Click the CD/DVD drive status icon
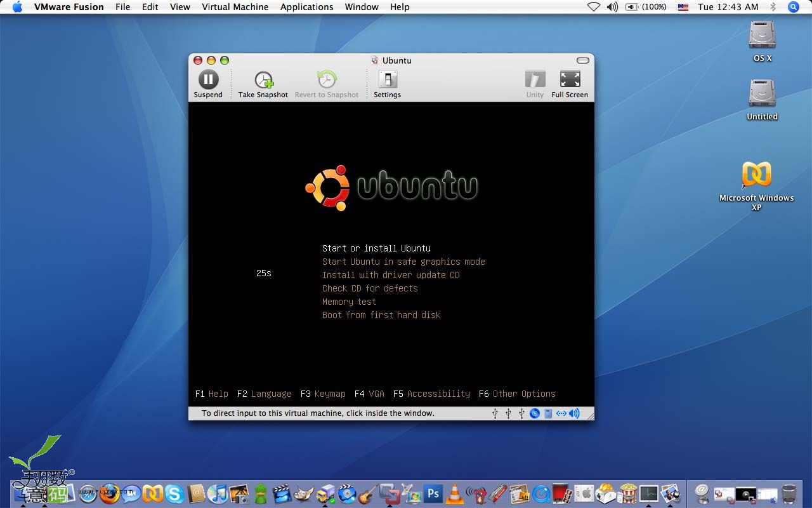Image resolution: width=812 pixels, height=508 pixels. tap(535, 413)
